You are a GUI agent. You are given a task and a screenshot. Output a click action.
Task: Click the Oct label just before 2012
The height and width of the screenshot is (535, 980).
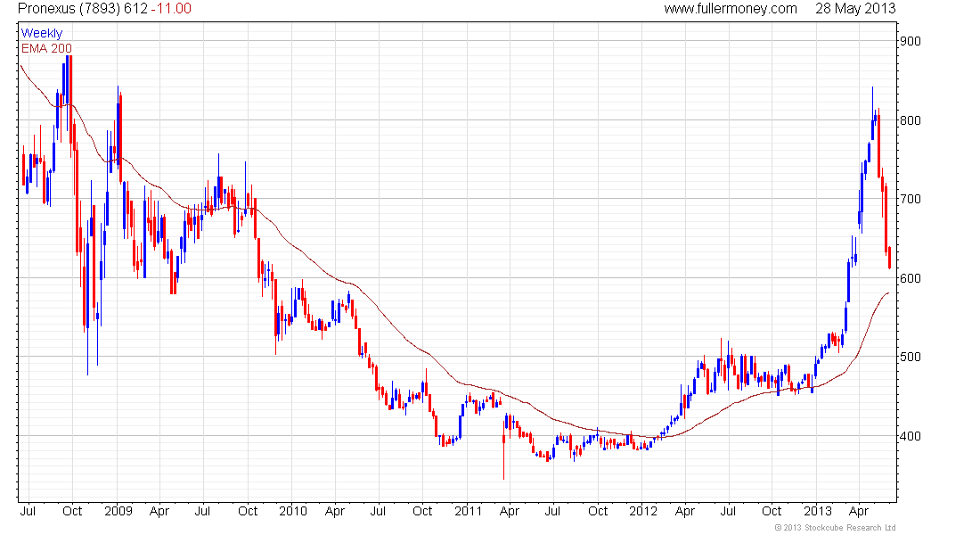[x=598, y=511]
